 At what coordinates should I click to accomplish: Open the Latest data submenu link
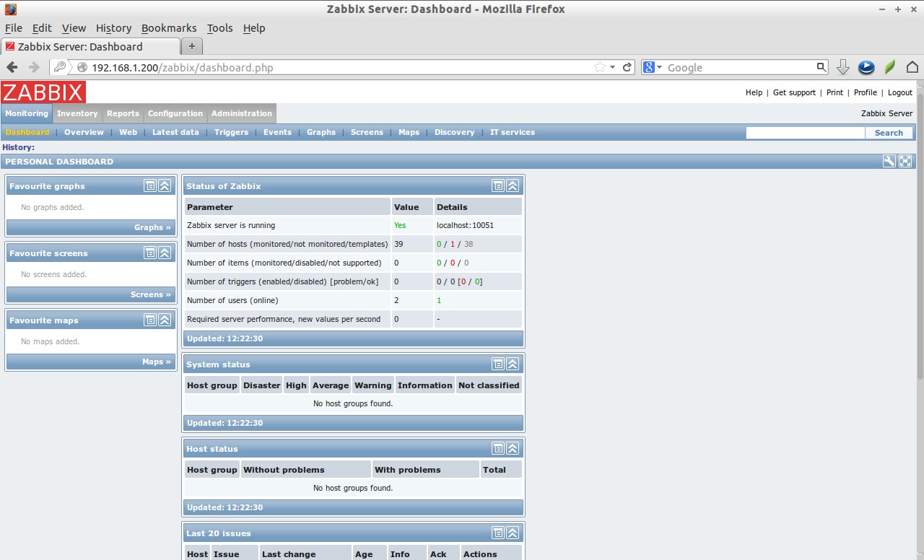click(175, 132)
